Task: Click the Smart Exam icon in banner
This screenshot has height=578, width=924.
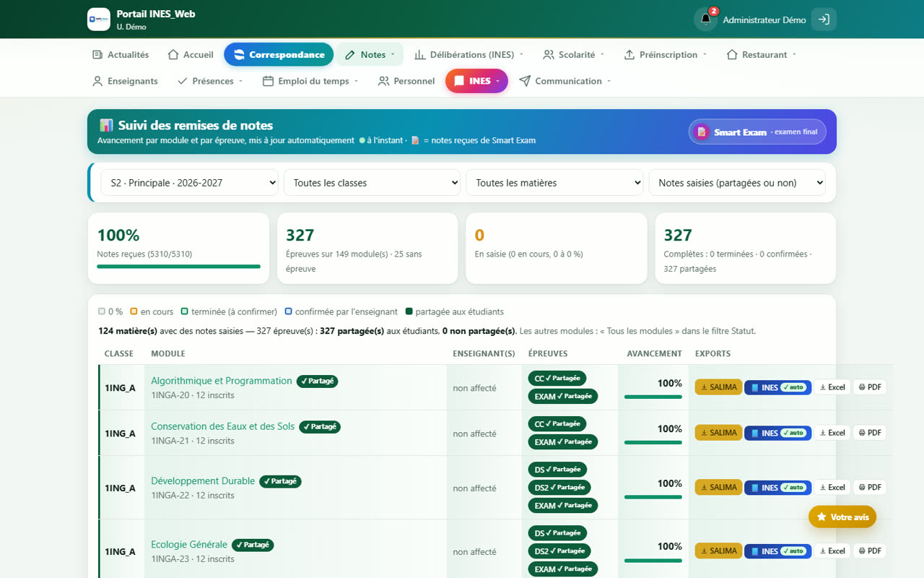Action: [701, 132]
